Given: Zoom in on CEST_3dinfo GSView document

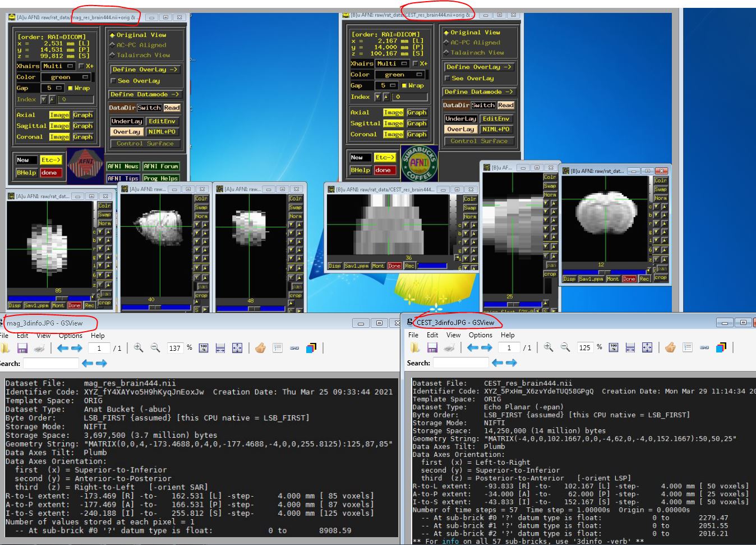Looking at the screenshot, I should coord(548,347).
